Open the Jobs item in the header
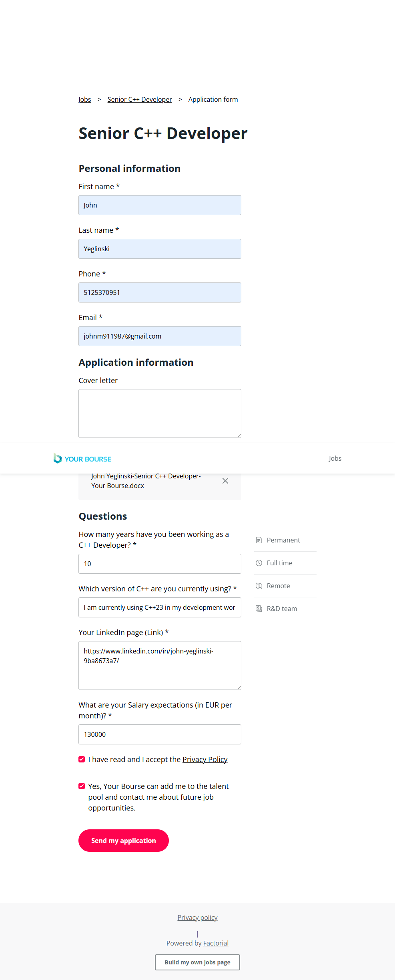 pos(335,458)
